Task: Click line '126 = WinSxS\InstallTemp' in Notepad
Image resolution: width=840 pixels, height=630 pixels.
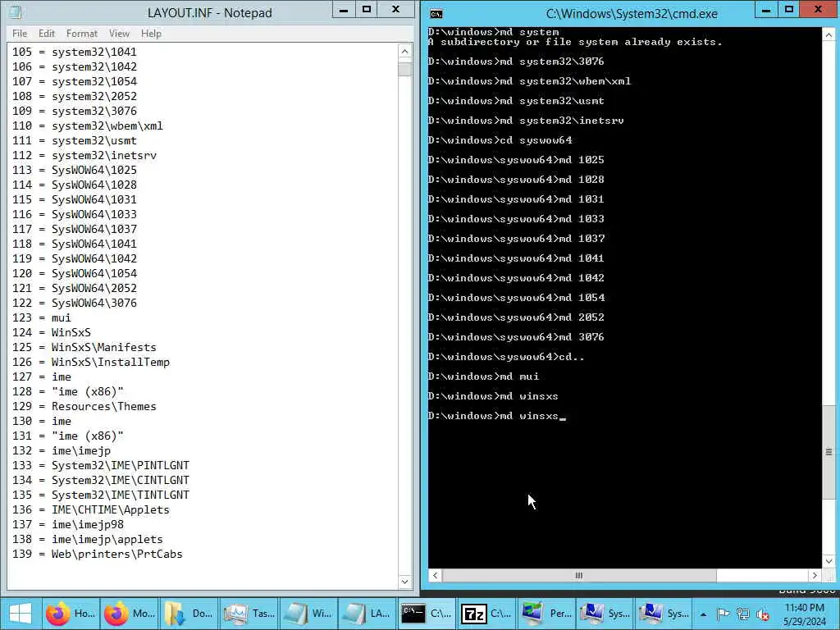Action: pos(91,362)
